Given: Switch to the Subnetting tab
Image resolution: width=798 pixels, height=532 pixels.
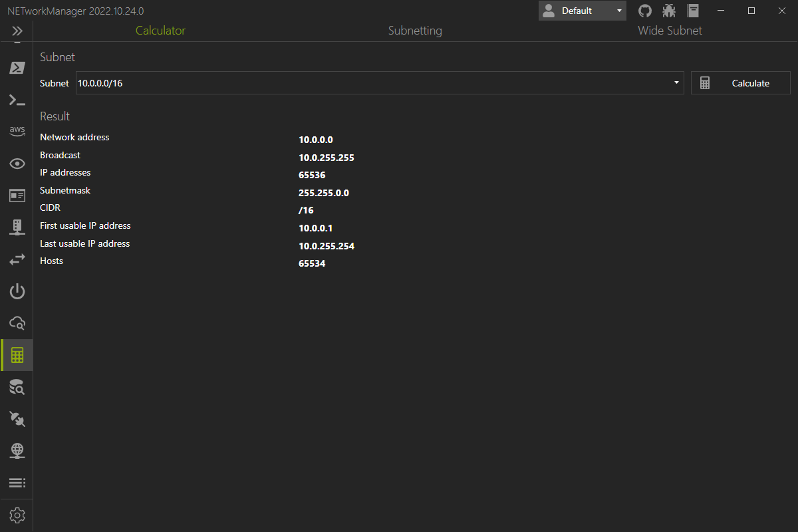Looking at the screenshot, I should [415, 31].
